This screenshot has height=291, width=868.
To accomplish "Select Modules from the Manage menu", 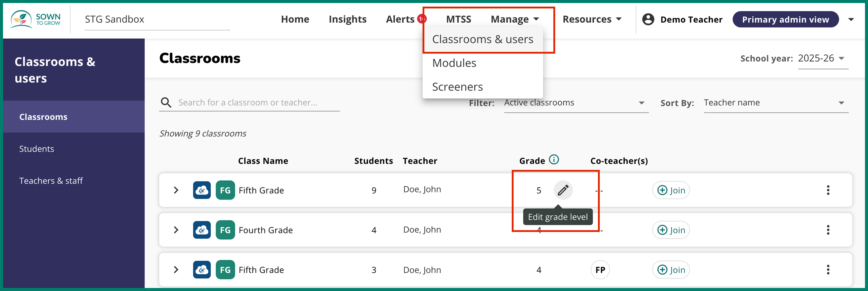I will coord(454,63).
